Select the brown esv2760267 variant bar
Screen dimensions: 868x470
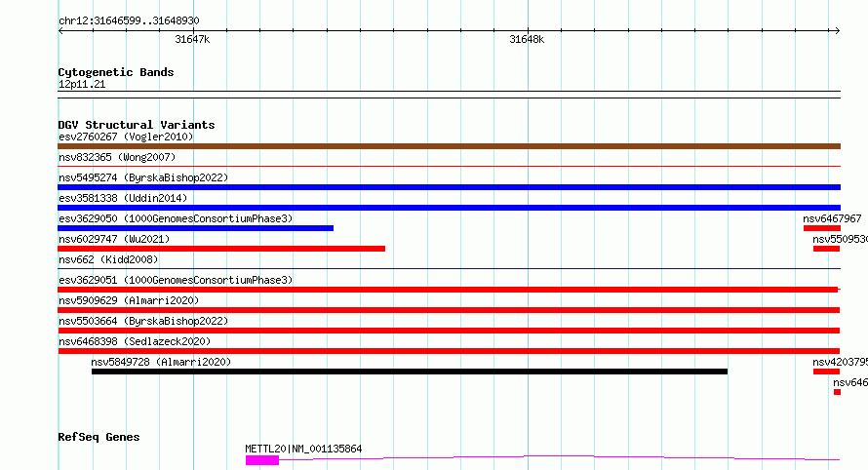tap(449, 146)
